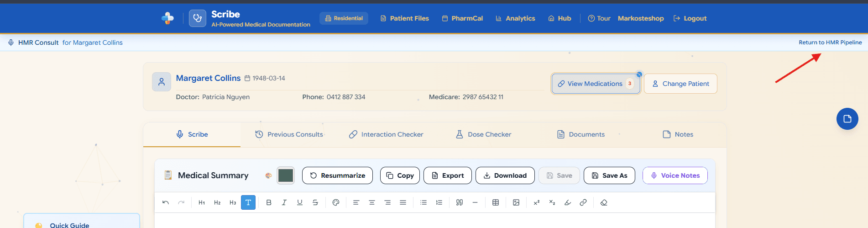Toggle italic formatting

pyautogui.click(x=284, y=202)
